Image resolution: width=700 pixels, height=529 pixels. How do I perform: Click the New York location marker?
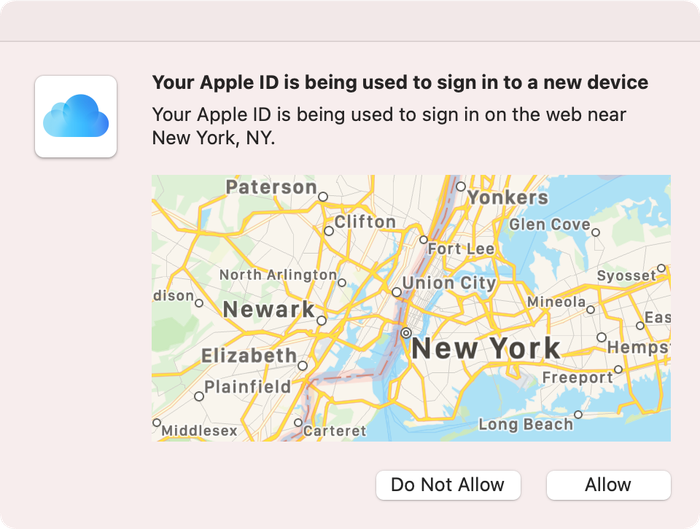click(x=406, y=333)
